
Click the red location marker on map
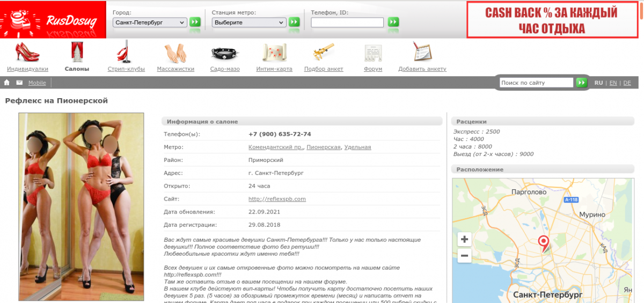click(544, 243)
